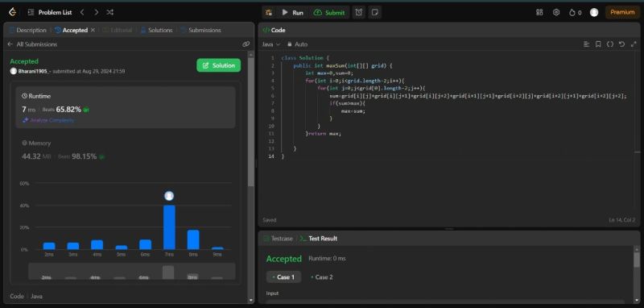
Task: Click the green Solution button
Action: (219, 65)
